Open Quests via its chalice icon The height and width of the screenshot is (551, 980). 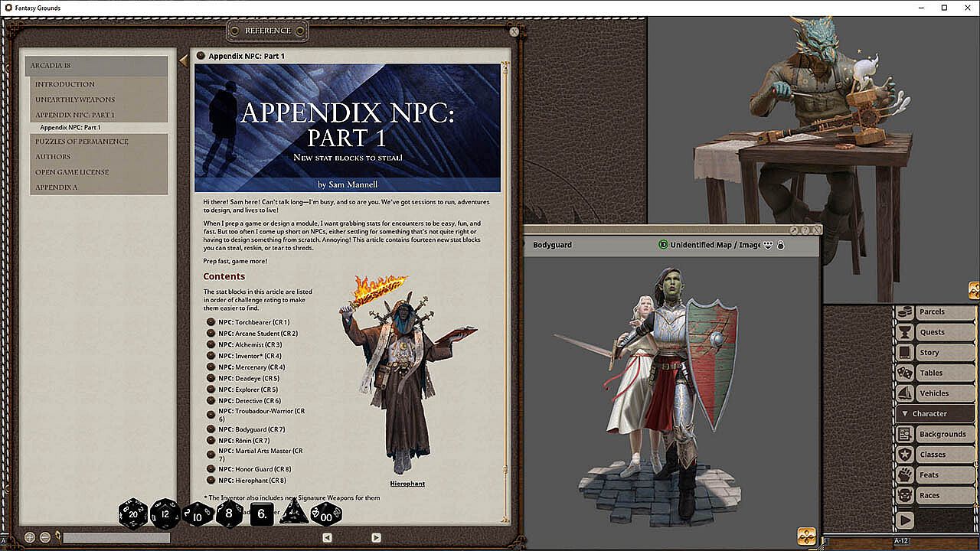904,332
